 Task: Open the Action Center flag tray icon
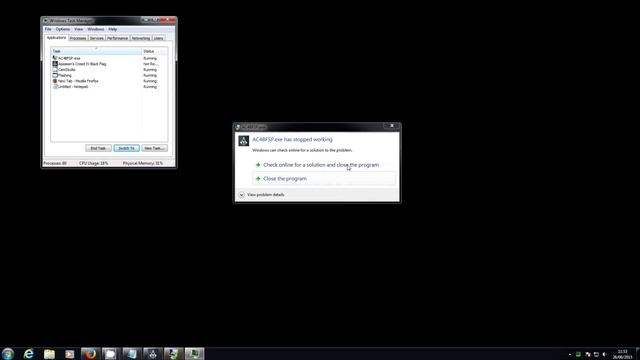point(588,354)
